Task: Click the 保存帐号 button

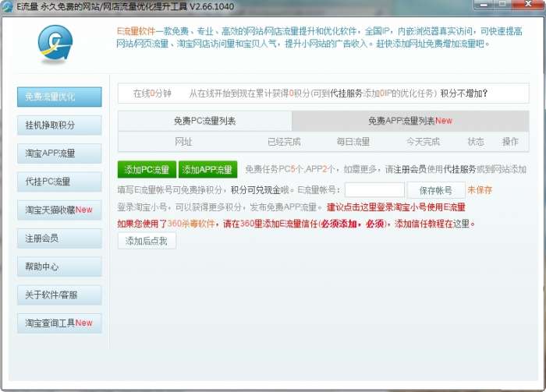Action: coord(435,190)
